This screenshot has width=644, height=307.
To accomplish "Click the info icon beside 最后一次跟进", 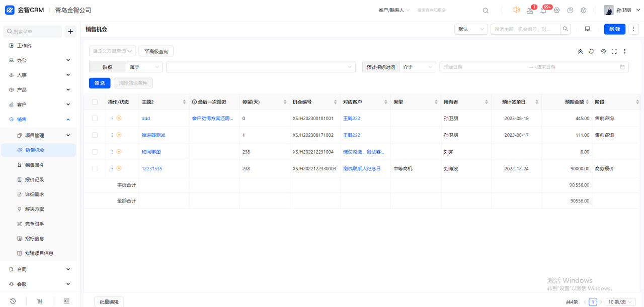I will pos(194,102).
